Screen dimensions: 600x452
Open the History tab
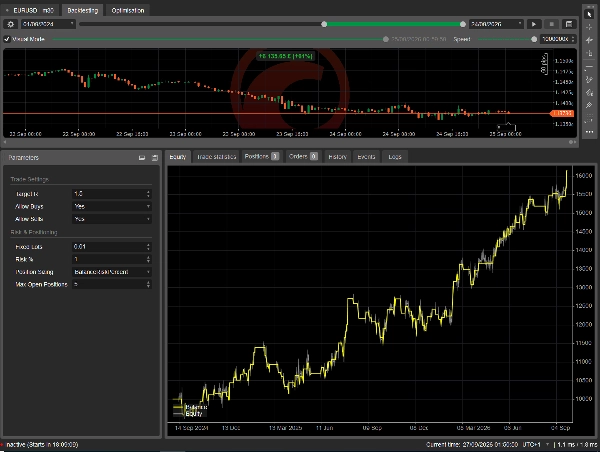tap(338, 157)
